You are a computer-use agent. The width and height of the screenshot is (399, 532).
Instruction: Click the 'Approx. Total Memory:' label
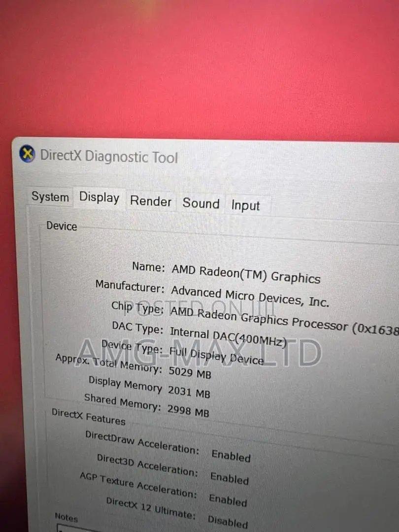point(108,364)
